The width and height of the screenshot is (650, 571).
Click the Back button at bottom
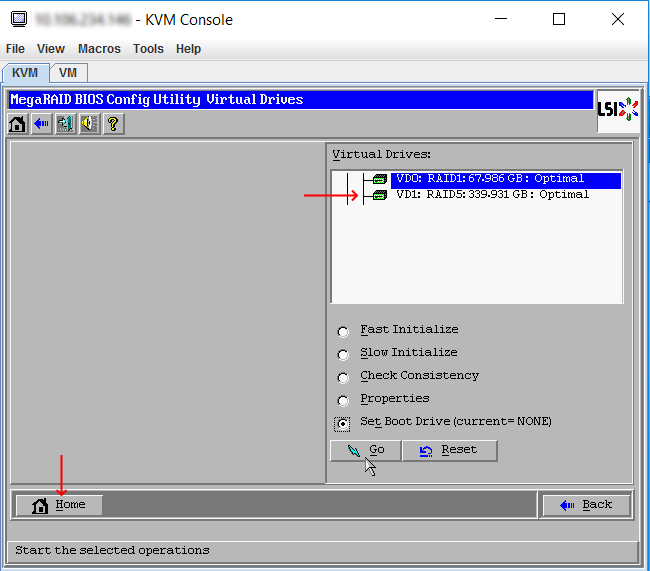(x=586, y=505)
